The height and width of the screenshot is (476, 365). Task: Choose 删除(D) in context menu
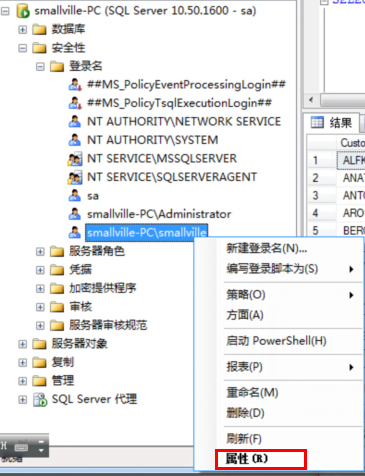[279, 413]
